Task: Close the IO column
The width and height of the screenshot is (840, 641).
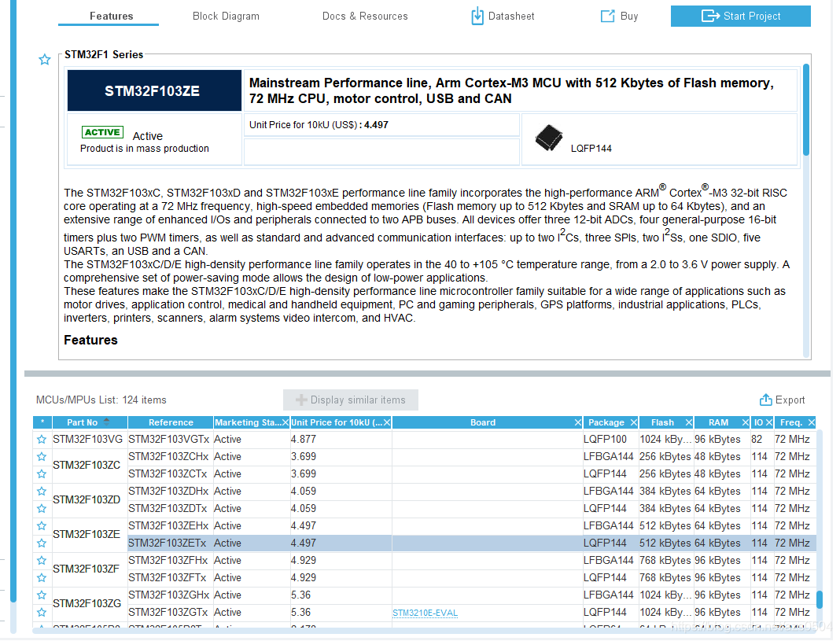Action: coord(768,422)
